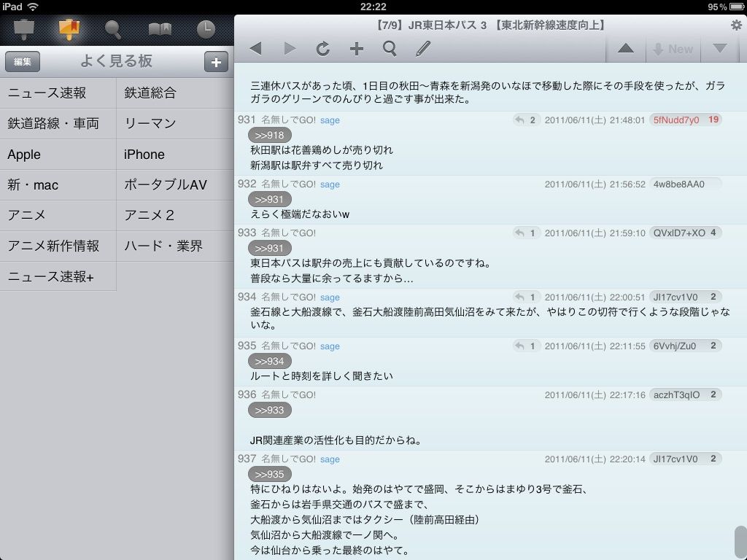Tap the ID aczhT3qIO badge
The width and height of the screenshot is (747, 560).
point(686,394)
